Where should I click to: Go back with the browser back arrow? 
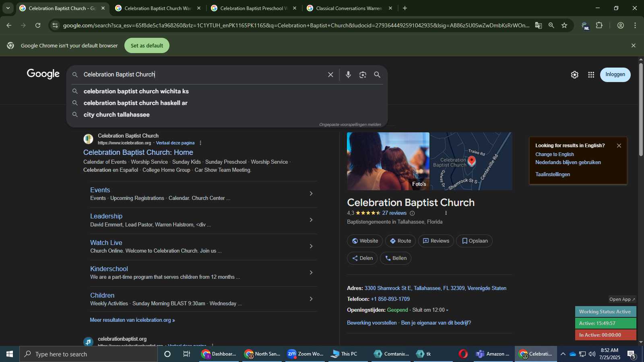(x=9, y=25)
